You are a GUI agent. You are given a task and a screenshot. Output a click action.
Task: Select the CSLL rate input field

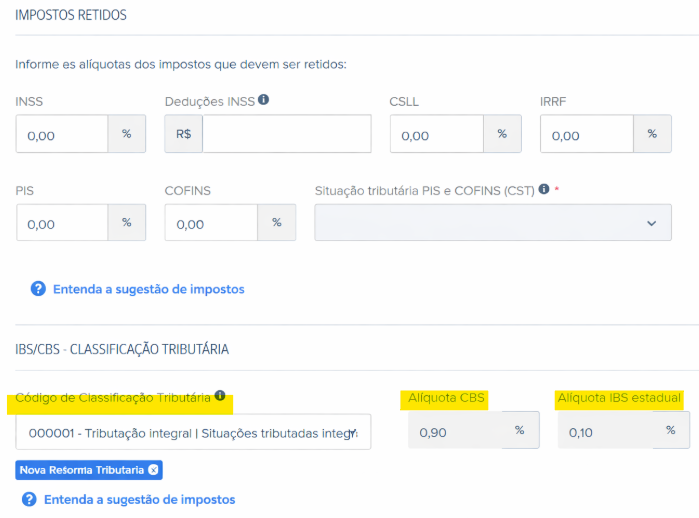point(436,134)
